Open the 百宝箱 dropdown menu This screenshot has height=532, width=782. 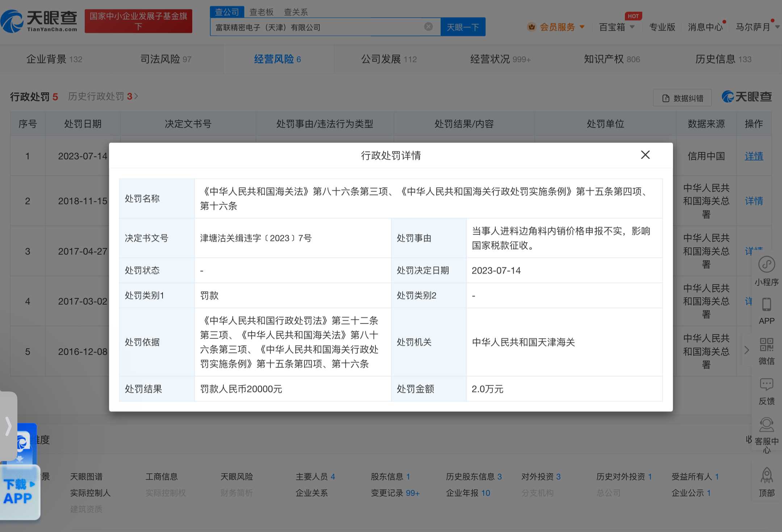pyautogui.click(x=632, y=27)
